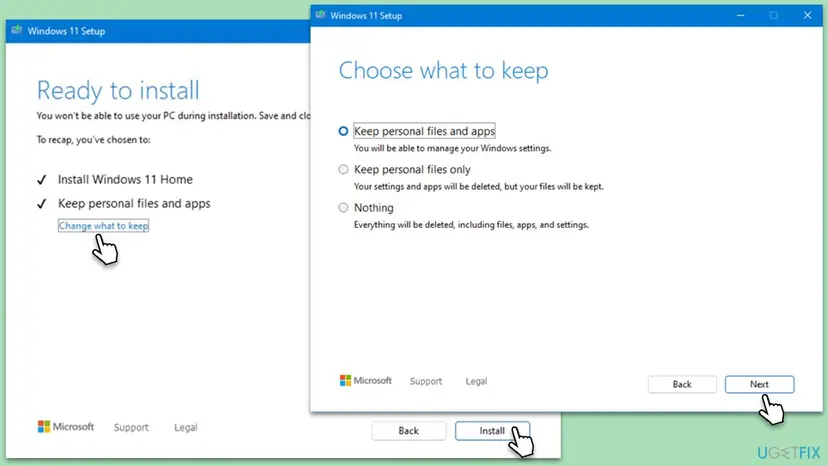Select 'Keep personal files only' radio option
Screen dimensions: 828x466
[x=343, y=169]
